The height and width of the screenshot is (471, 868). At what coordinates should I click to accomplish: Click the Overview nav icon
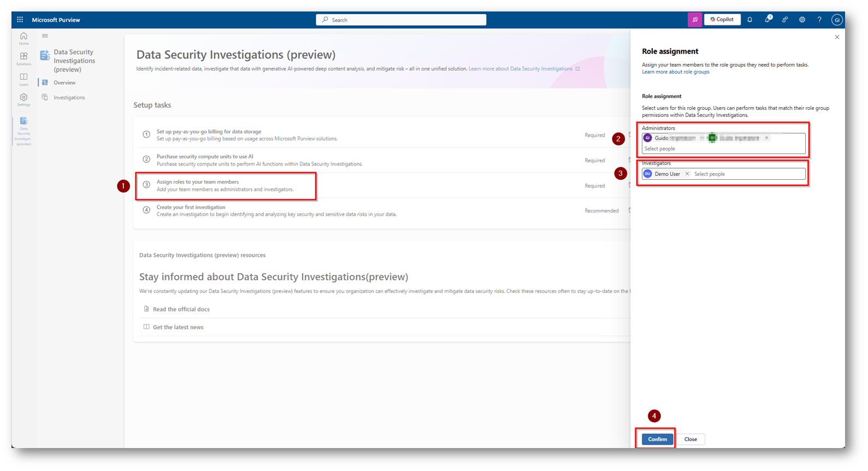(x=45, y=83)
